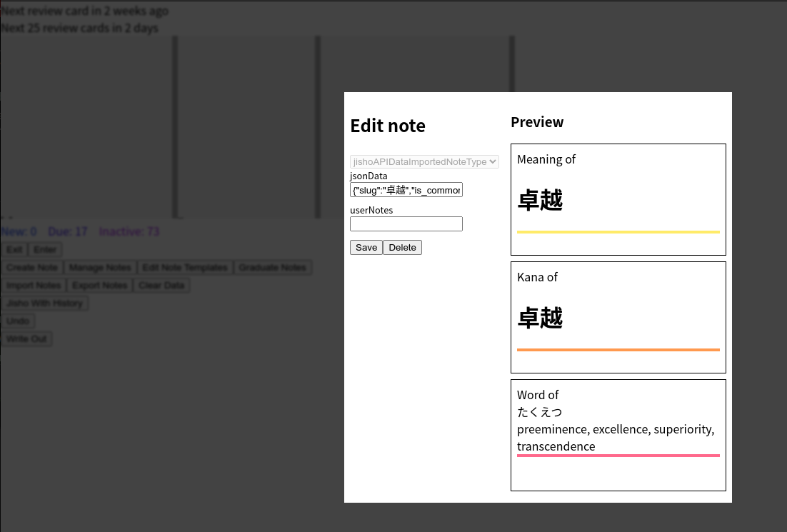This screenshot has width=787, height=532.
Task: Click Clear Data
Action: coord(161,285)
